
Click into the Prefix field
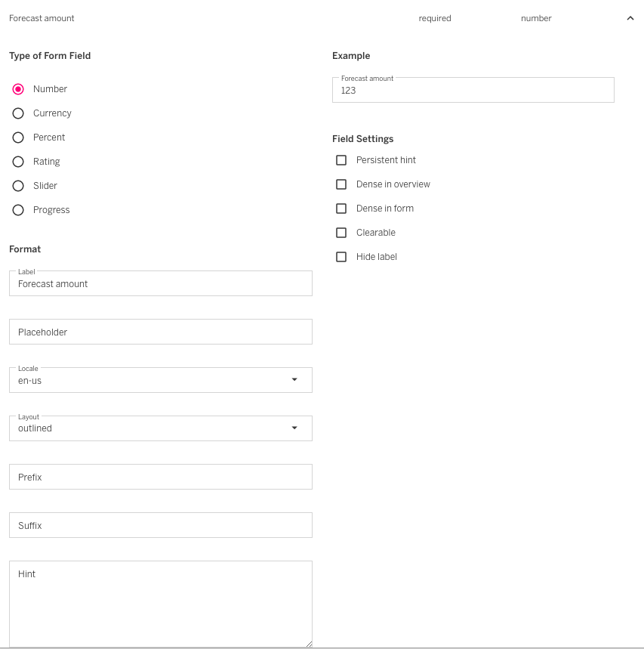160,477
